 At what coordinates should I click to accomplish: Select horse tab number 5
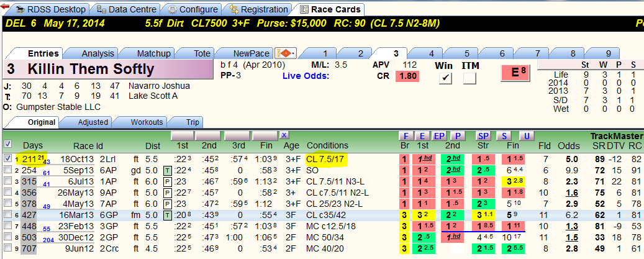pyautogui.click(x=467, y=53)
